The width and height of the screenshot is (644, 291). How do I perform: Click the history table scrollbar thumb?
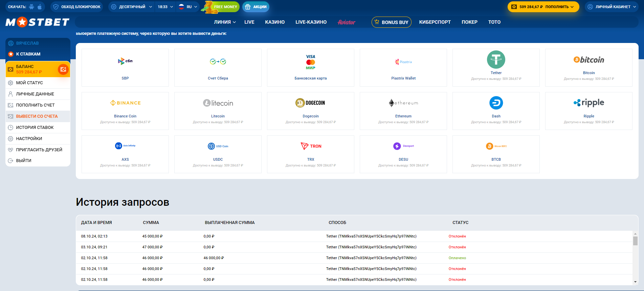[x=635, y=241]
